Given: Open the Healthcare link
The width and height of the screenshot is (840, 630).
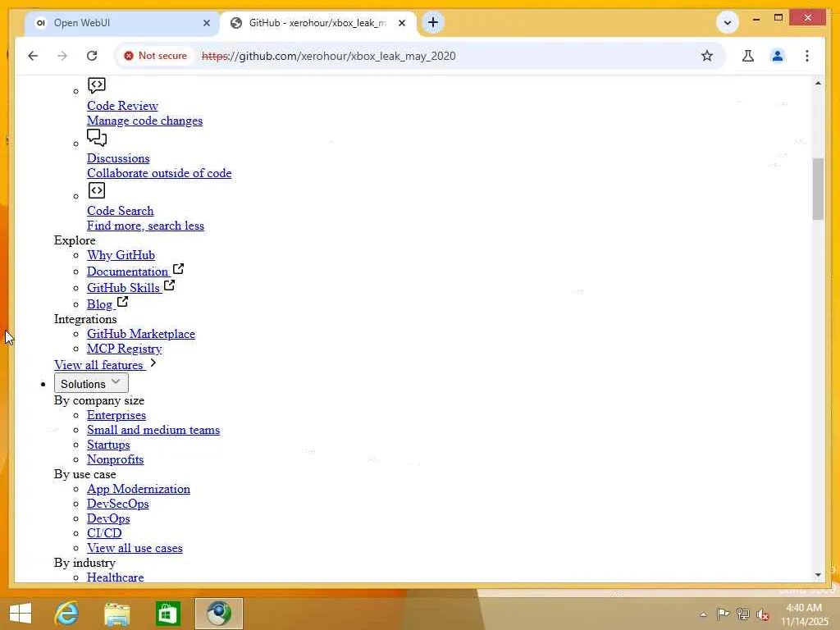Looking at the screenshot, I should tap(115, 577).
